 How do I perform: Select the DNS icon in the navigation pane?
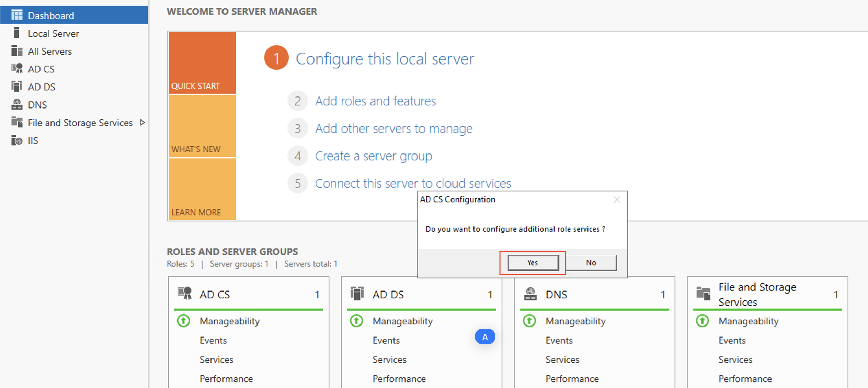click(17, 104)
